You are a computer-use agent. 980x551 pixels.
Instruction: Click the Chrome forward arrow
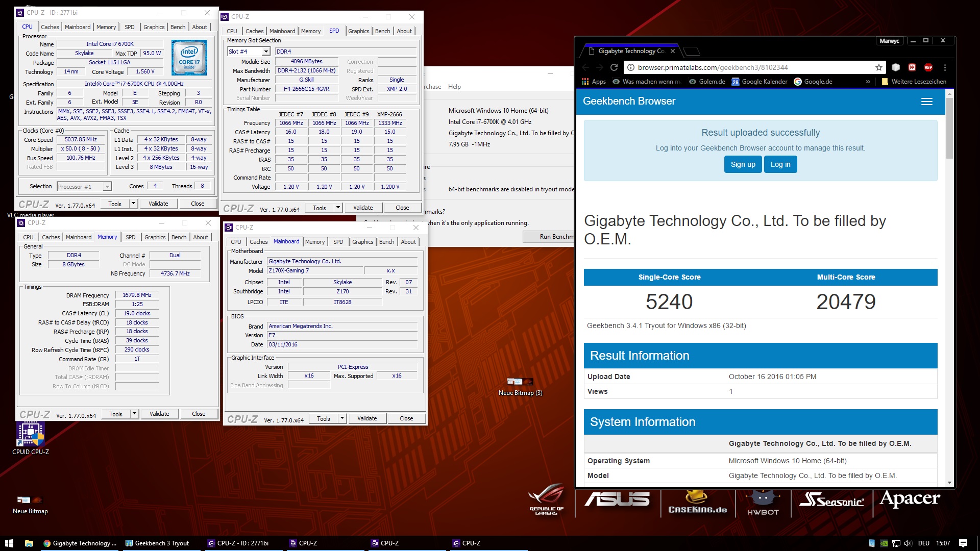(x=600, y=67)
